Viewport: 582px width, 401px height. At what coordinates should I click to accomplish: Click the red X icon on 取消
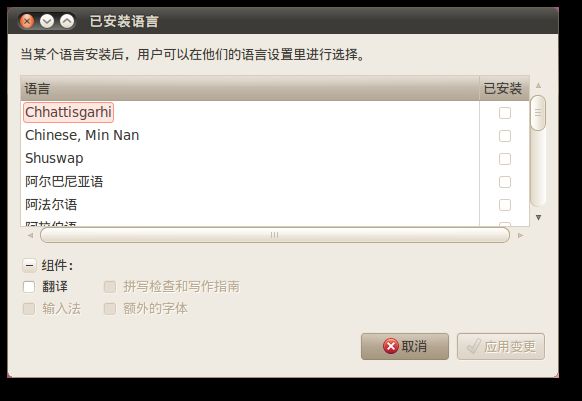click(x=390, y=346)
